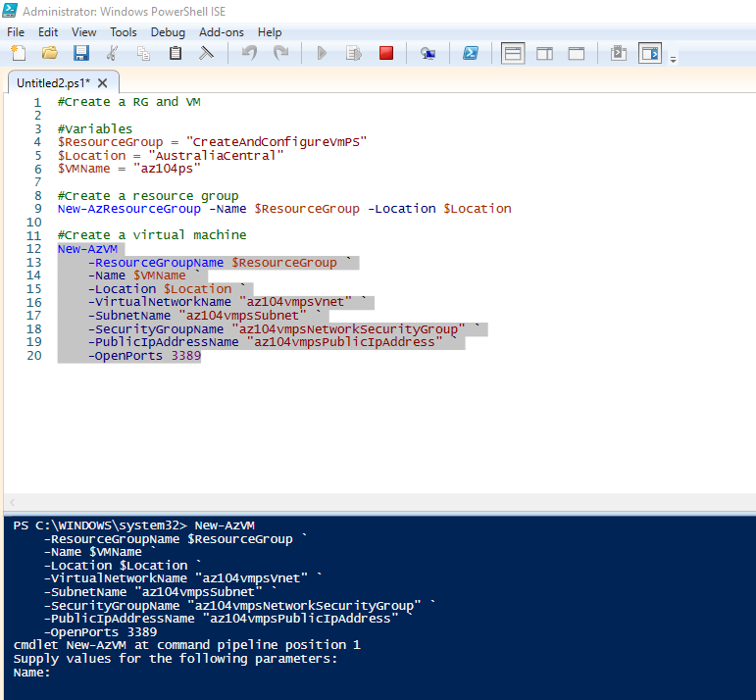Start PowerShell.exe console icon
Screen dimensions: 756x700
pyautogui.click(x=471, y=53)
